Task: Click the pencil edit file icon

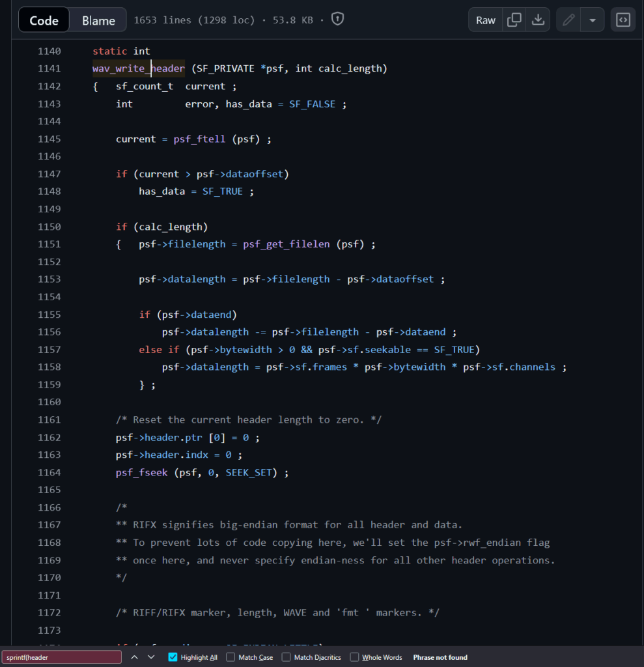Action: 568,20
